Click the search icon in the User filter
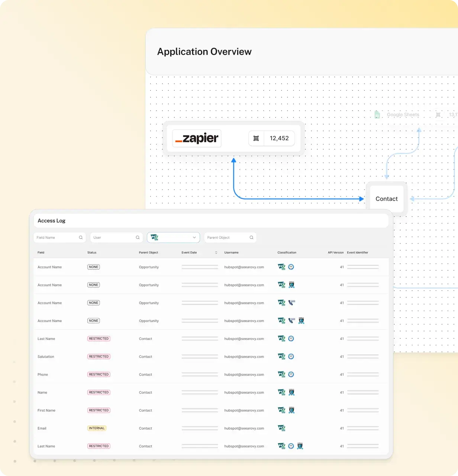Screen dimensions: 458x476 [x=138, y=238]
